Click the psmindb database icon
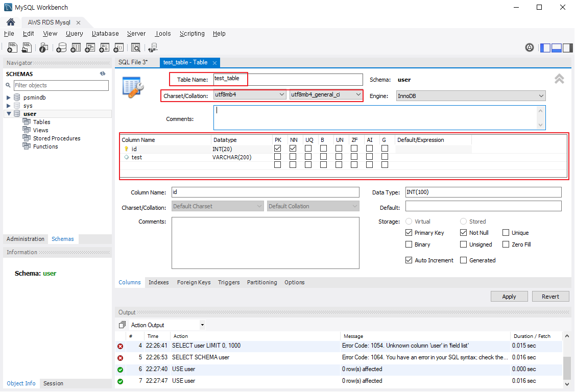This screenshot has height=392, width=575. pos(17,97)
